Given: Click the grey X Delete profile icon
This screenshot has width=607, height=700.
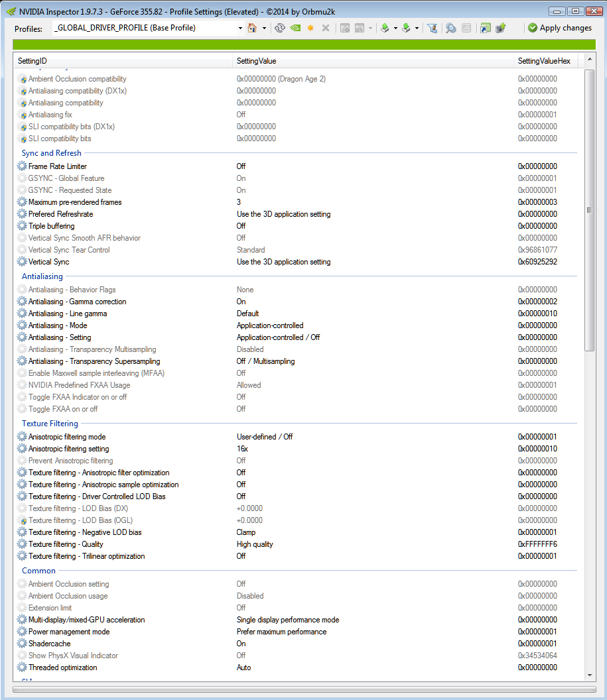Looking at the screenshot, I should [x=326, y=28].
